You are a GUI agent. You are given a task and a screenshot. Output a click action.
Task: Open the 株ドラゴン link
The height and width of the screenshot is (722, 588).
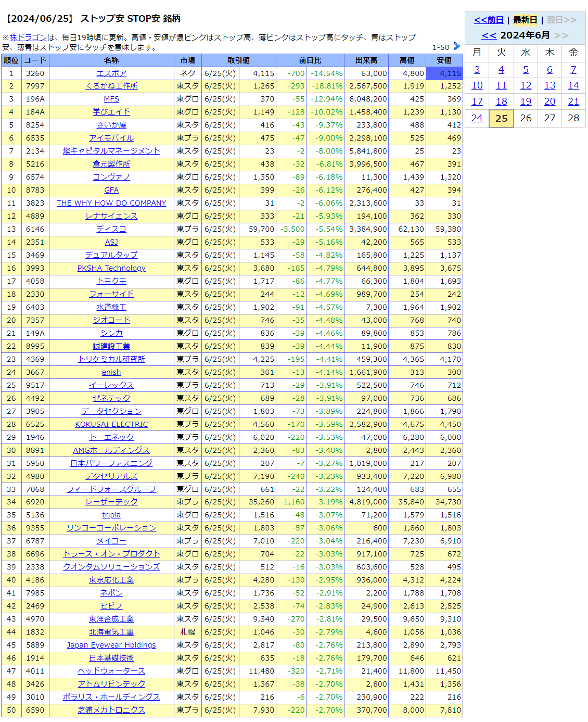click(28, 37)
